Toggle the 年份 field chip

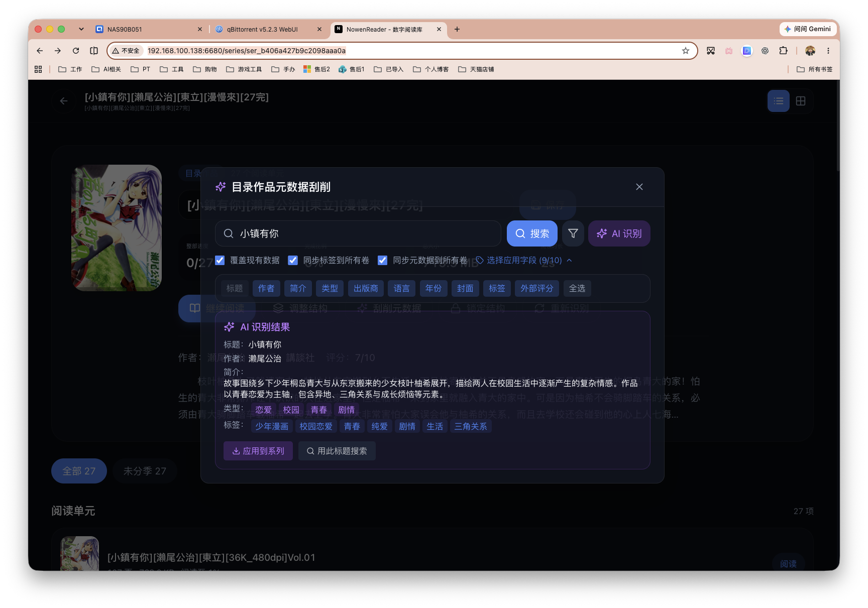tap(433, 288)
